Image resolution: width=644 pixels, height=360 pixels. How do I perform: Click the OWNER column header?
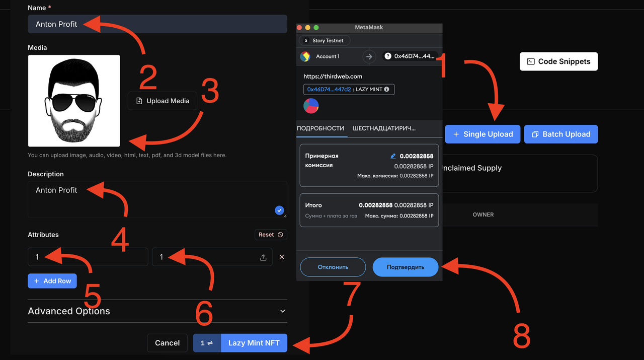click(x=483, y=214)
